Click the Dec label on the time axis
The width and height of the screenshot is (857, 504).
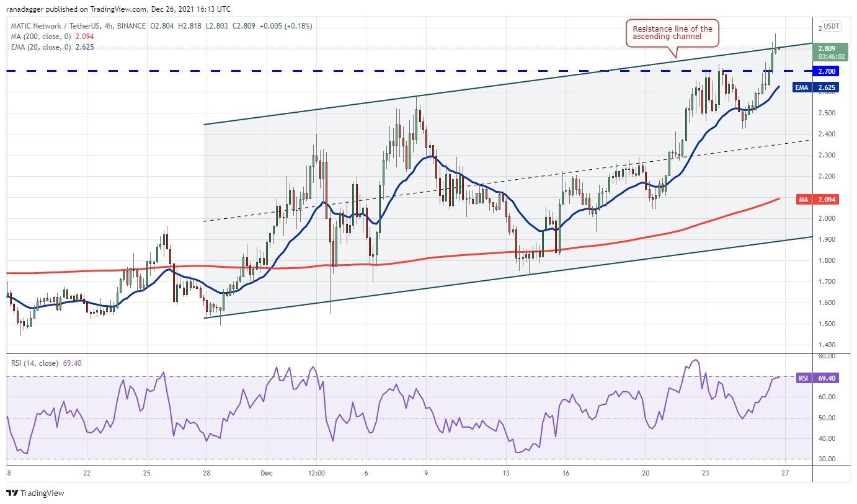266,472
